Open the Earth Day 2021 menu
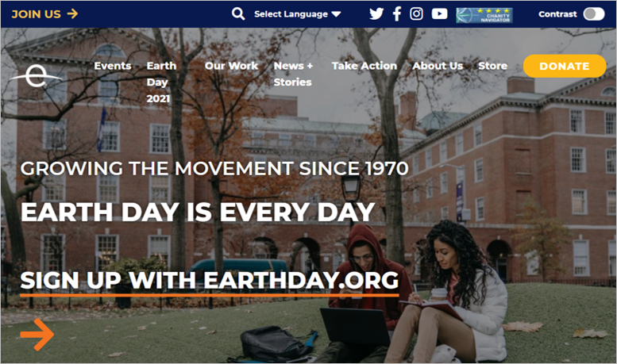Image resolution: width=617 pixels, height=364 pixels. coord(161,82)
